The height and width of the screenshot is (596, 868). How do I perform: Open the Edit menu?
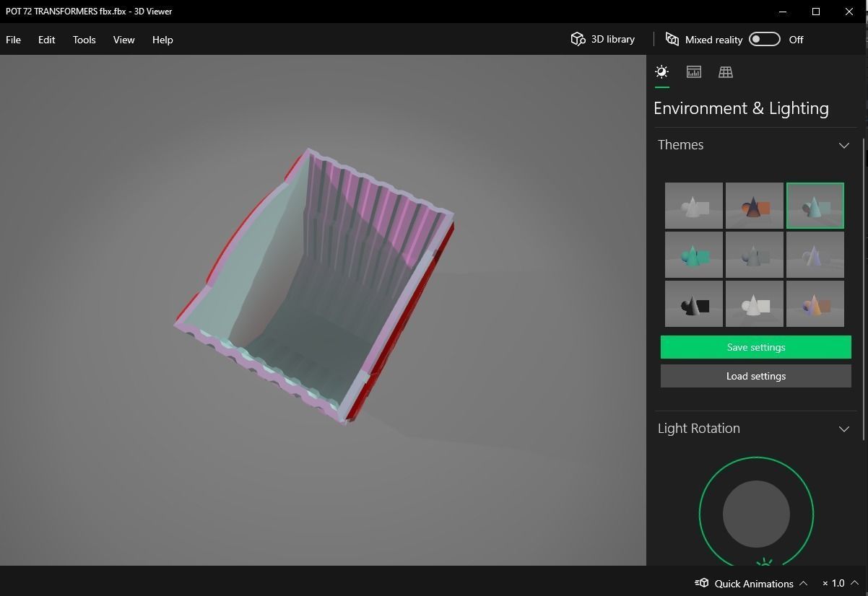pyautogui.click(x=46, y=40)
